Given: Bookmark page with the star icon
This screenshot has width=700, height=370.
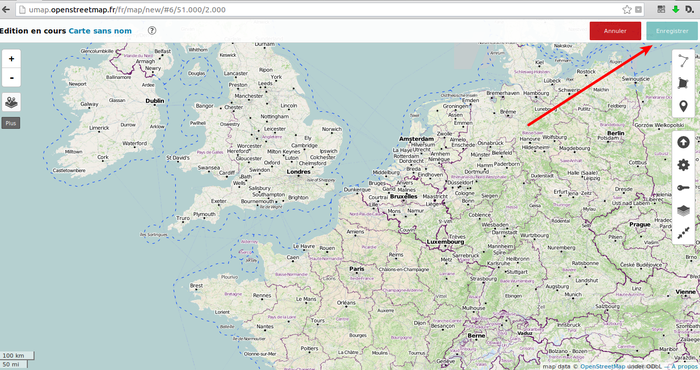Looking at the screenshot, I should point(627,9).
